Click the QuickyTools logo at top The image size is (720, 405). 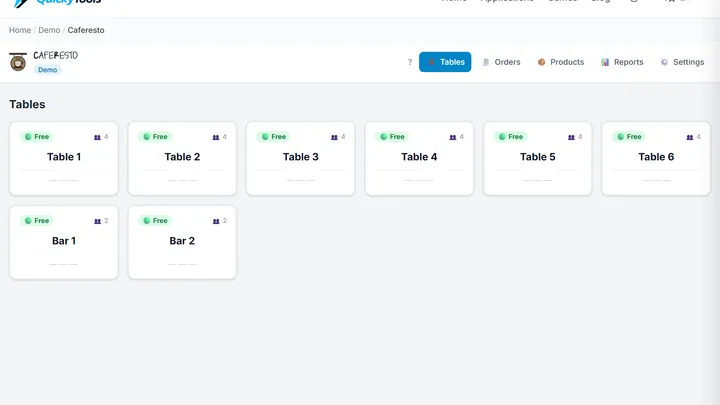(x=57, y=2)
